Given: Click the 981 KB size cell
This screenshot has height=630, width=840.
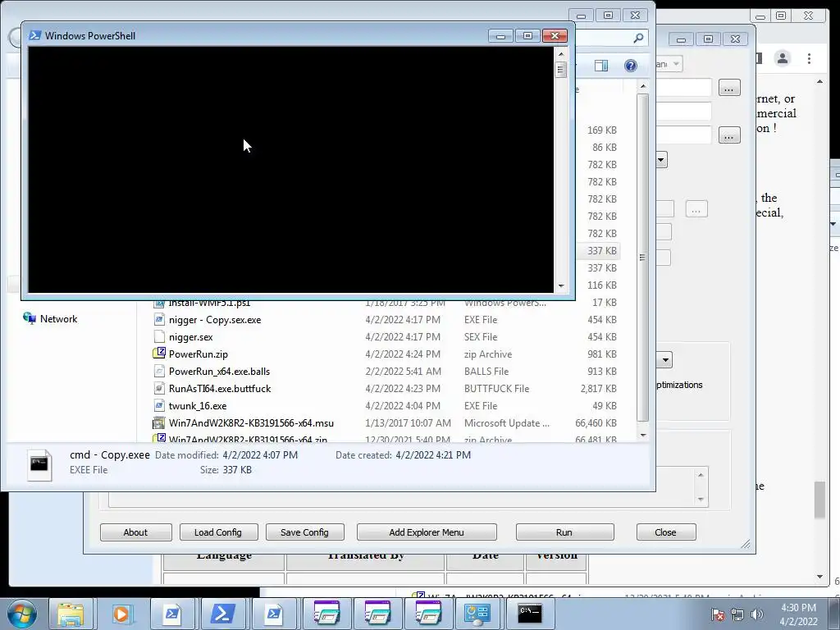Looking at the screenshot, I should pos(601,354).
